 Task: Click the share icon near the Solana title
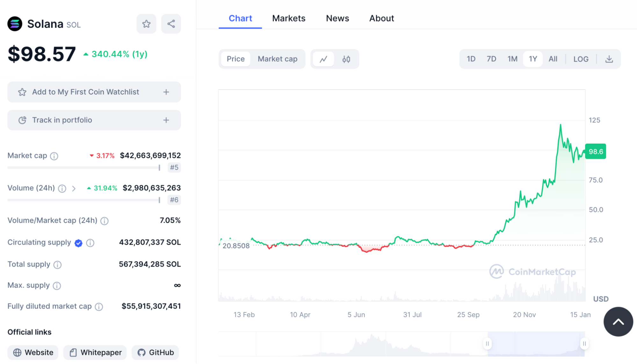pyautogui.click(x=171, y=24)
